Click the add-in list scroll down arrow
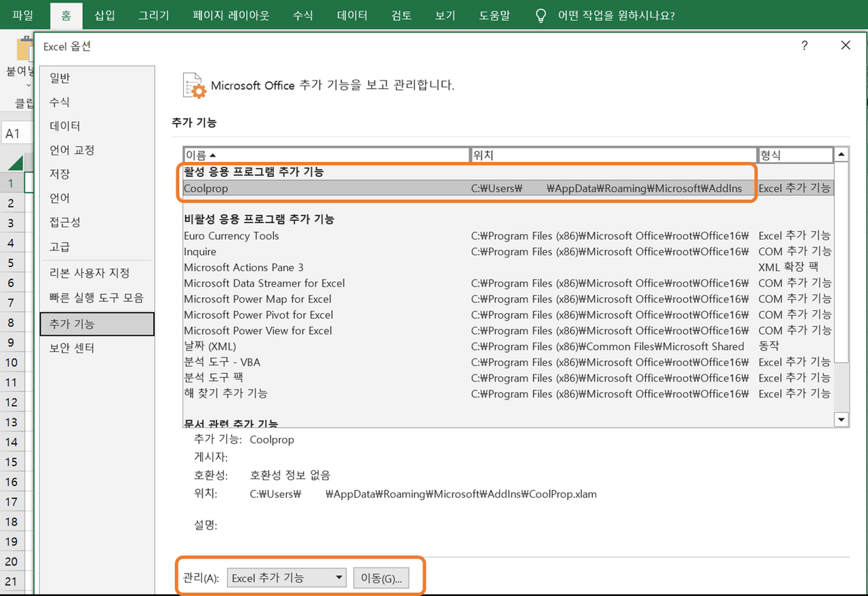The height and width of the screenshot is (596, 868). [842, 420]
